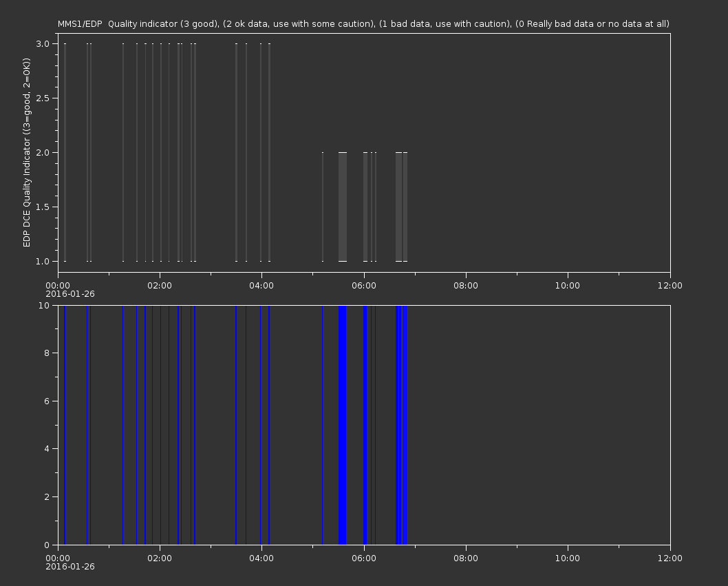
Task: Click the upper plot "08:00" time label
Action: click(466, 285)
